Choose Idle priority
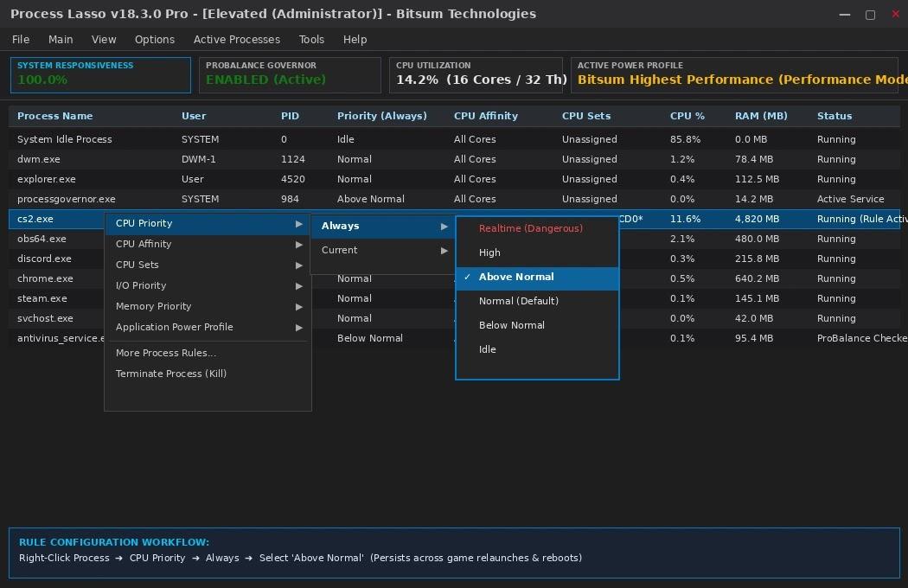This screenshot has height=588, width=908. click(537, 350)
